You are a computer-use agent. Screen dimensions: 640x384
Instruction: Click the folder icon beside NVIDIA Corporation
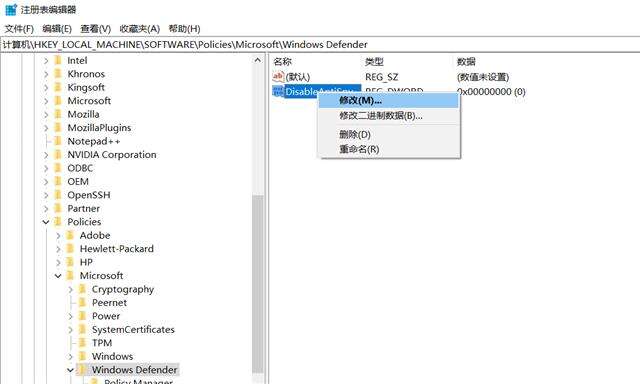tap(58, 155)
